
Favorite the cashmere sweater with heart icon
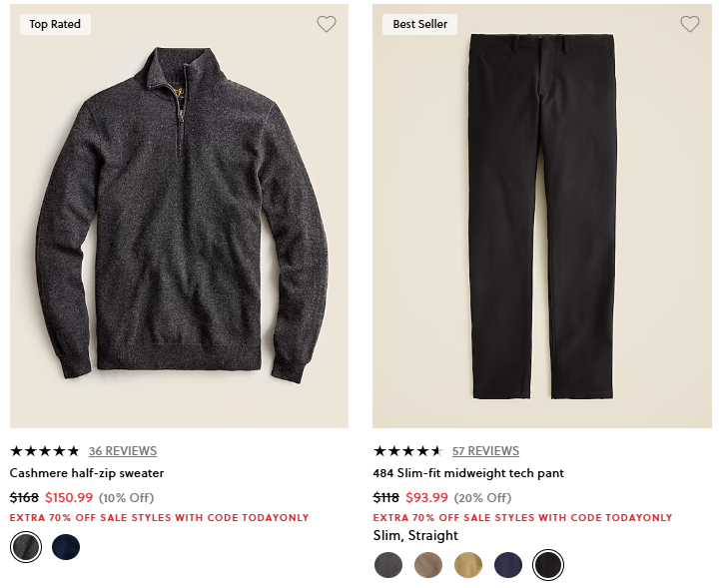[327, 24]
